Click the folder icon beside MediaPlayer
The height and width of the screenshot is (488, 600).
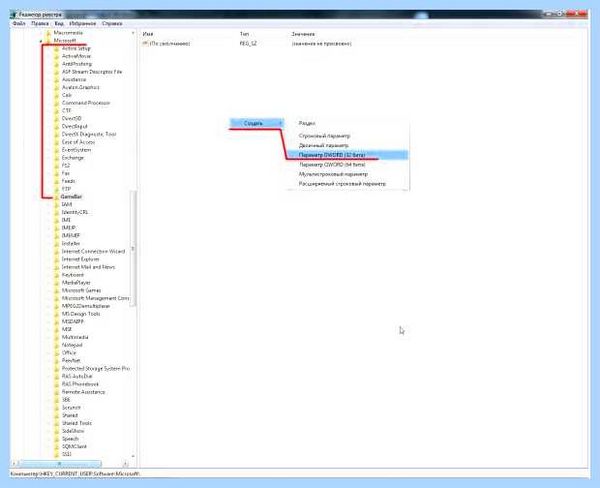click(x=57, y=282)
